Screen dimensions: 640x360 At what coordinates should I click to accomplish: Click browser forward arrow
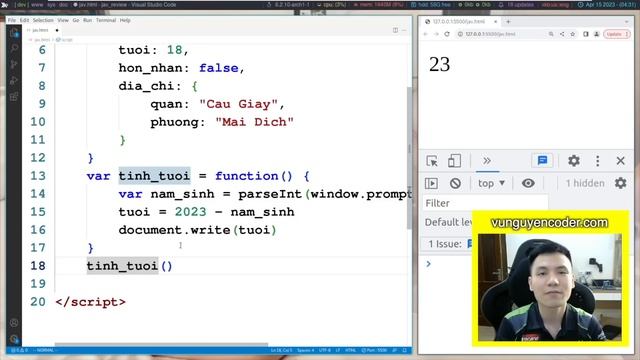pyautogui.click(x=436, y=34)
